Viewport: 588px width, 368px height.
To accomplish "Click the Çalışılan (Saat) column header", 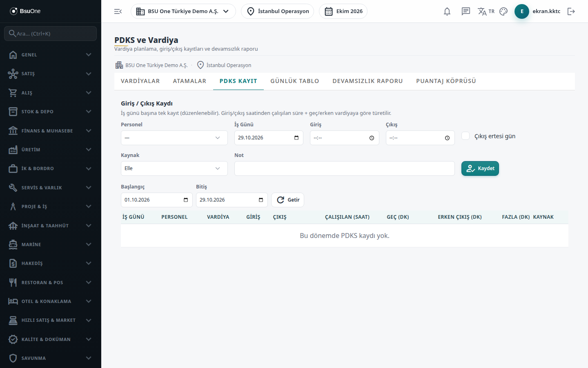I will tap(347, 217).
